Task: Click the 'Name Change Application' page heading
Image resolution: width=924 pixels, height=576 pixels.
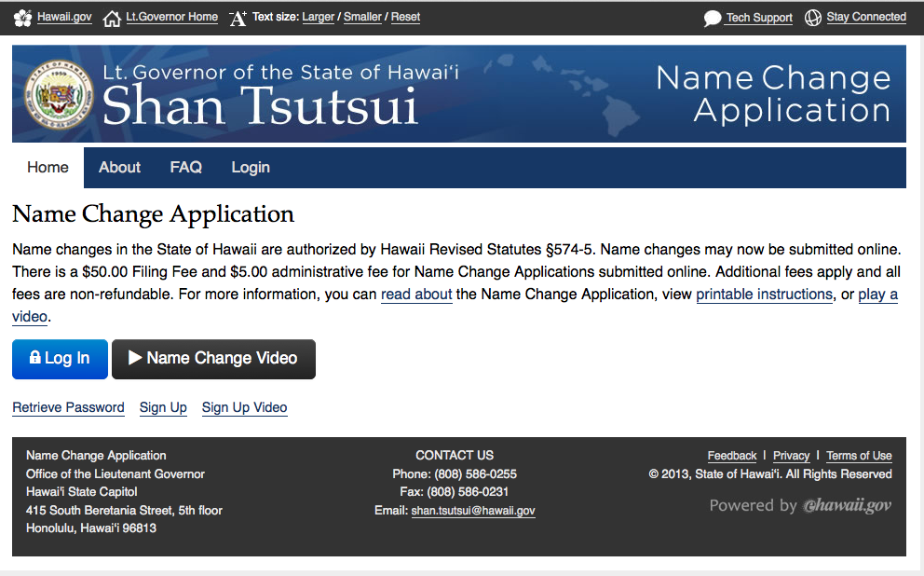Action: pyautogui.click(x=153, y=214)
